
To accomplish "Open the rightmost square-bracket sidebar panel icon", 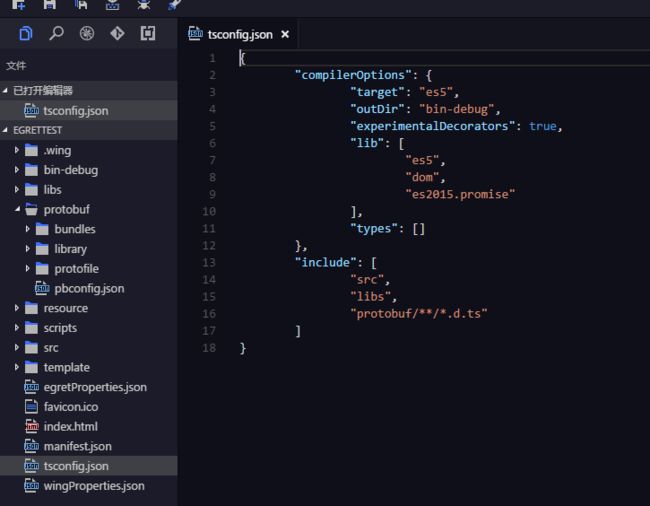I will (x=148, y=33).
